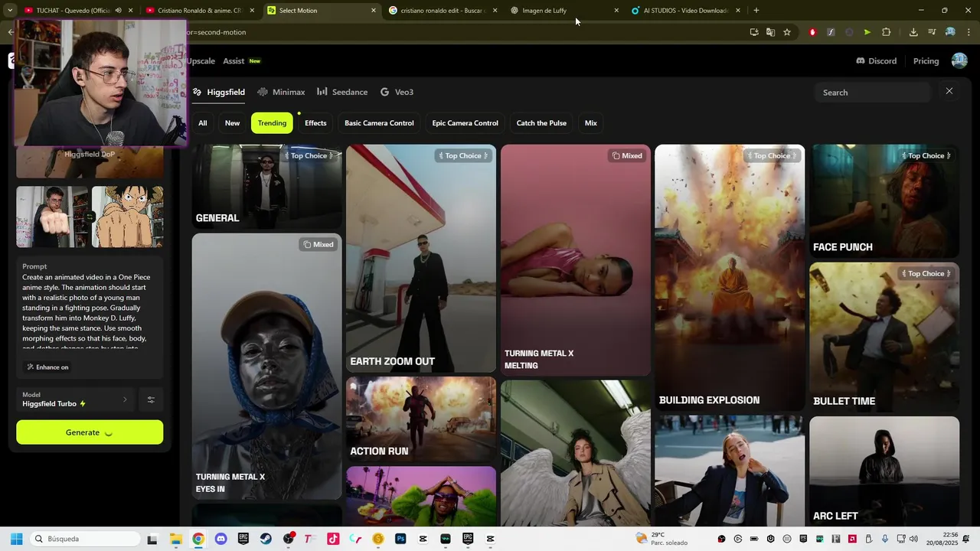
Task: Open the media control icon
Action: (932, 32)
